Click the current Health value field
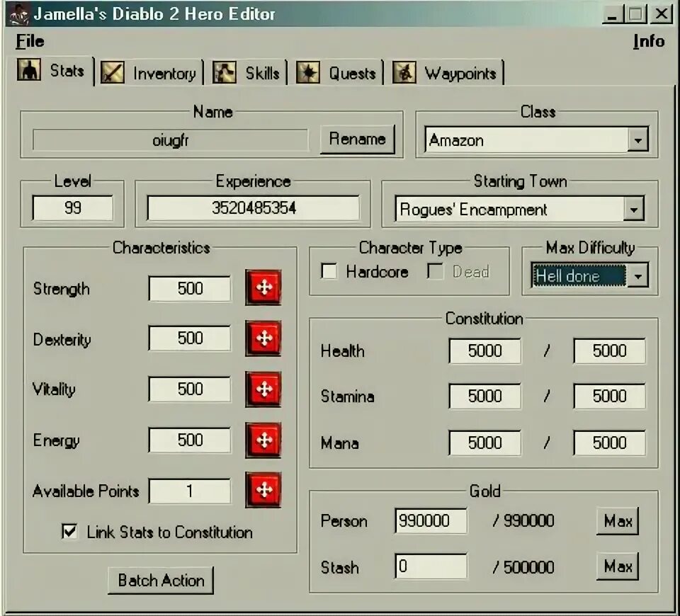The height and width of the screenshot is (616, 680). coord(484,350)
